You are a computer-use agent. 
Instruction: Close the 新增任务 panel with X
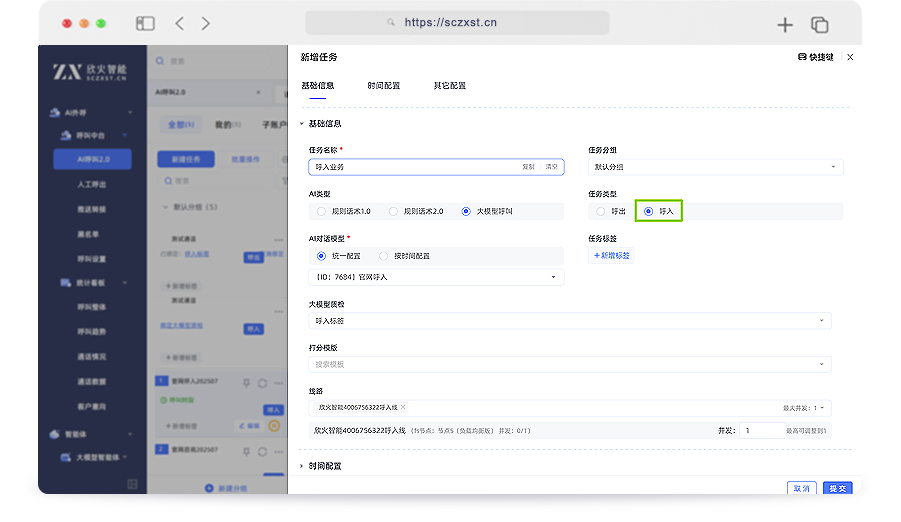pyautogui.click(x=850, y=58)
